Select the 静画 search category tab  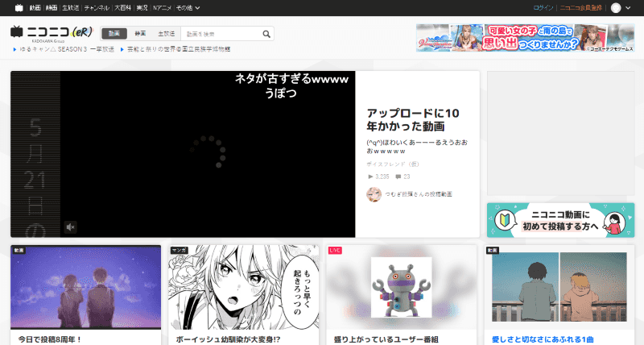[x=140, y=34]
